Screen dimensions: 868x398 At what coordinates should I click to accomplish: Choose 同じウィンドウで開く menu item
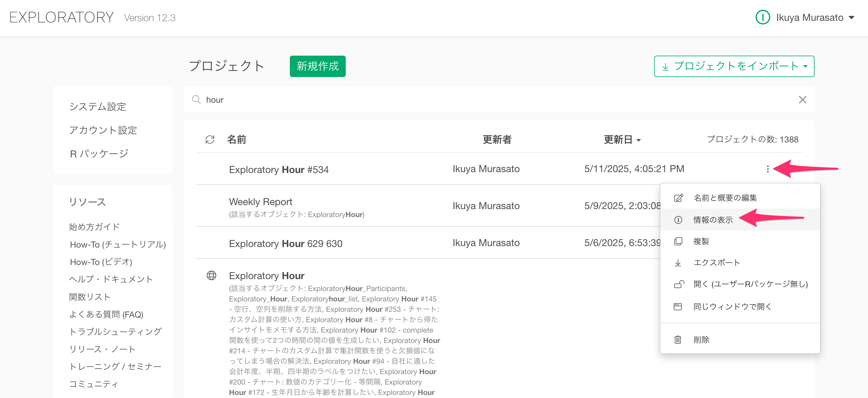pyautogui.click(x=740, y=306)
